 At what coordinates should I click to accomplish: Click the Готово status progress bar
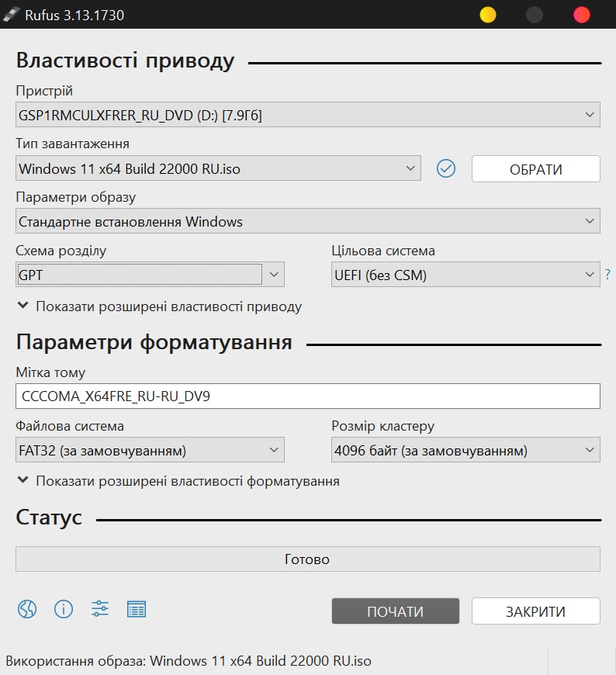[x=308, y=559]
